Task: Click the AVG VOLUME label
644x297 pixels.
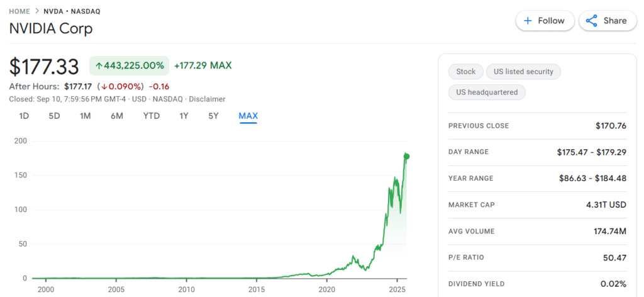Action: click(x=472, y=232)
